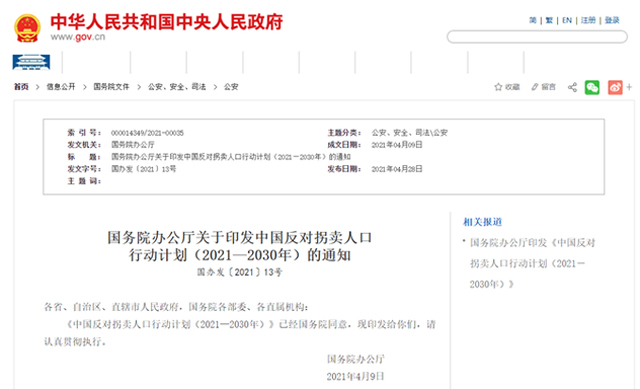Switch to English version EN
The width and height of the screenshot is (640, 389).
[567, 20]
